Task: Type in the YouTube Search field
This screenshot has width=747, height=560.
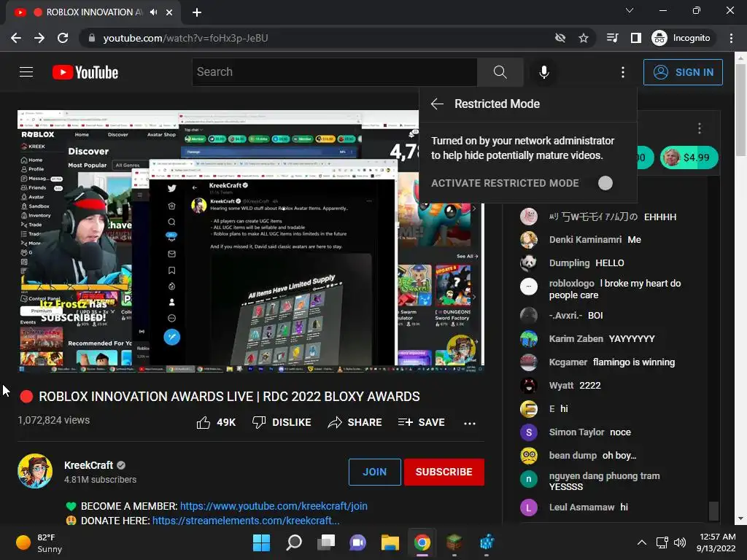Action: (334, 72)
